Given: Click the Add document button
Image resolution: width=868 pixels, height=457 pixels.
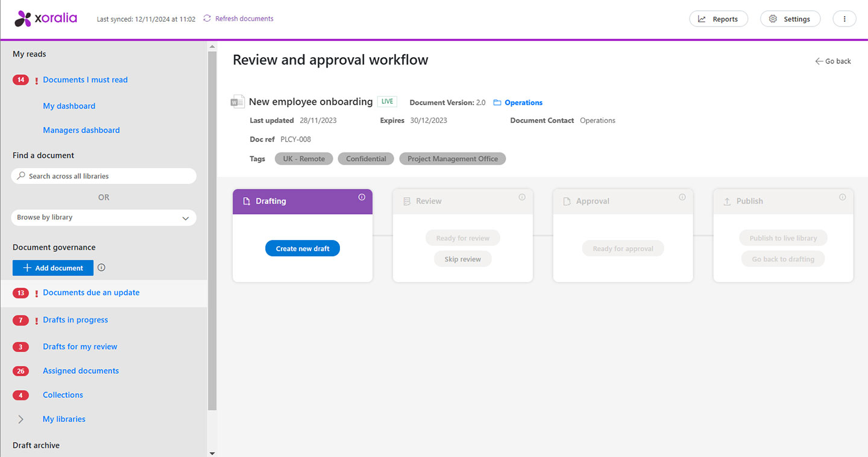Looking at the screenshot, I should [53, 268].
